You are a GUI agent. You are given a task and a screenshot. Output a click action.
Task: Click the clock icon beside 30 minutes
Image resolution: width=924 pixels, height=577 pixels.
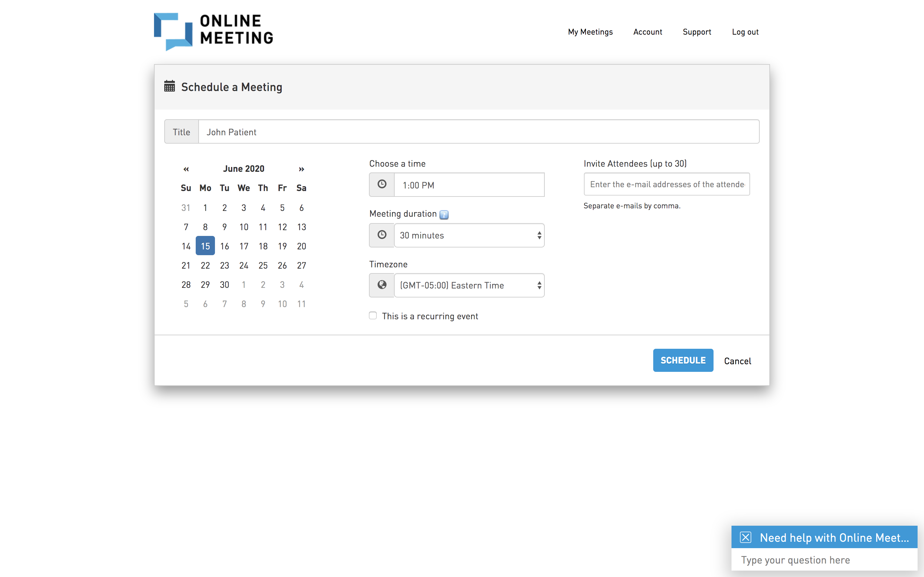click(381, 235)
